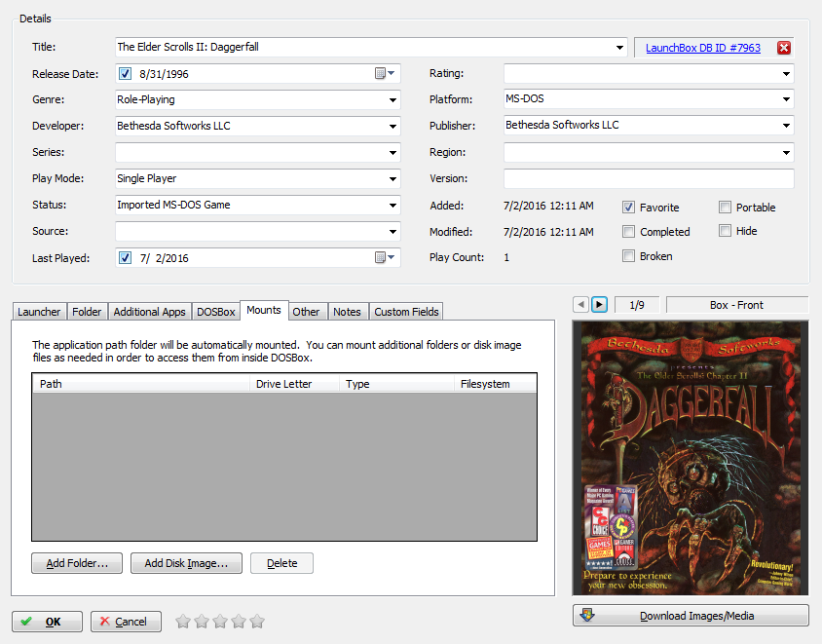Set rating to two stars

click(202, 622)
